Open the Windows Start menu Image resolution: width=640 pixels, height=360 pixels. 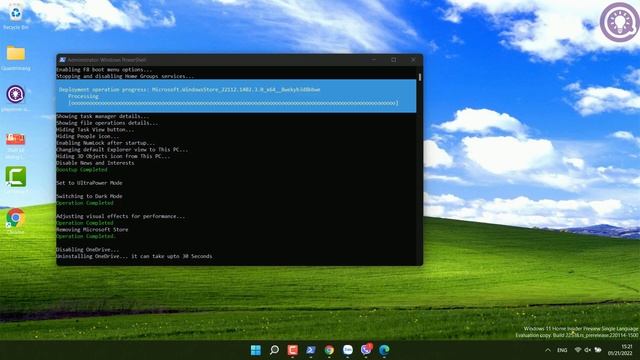coord(256,350)
